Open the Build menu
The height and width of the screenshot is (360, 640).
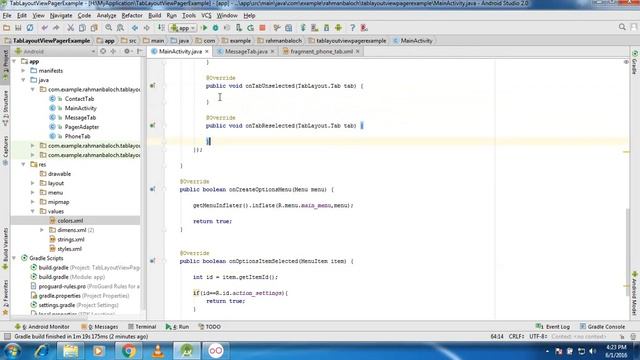coord(154,16)
